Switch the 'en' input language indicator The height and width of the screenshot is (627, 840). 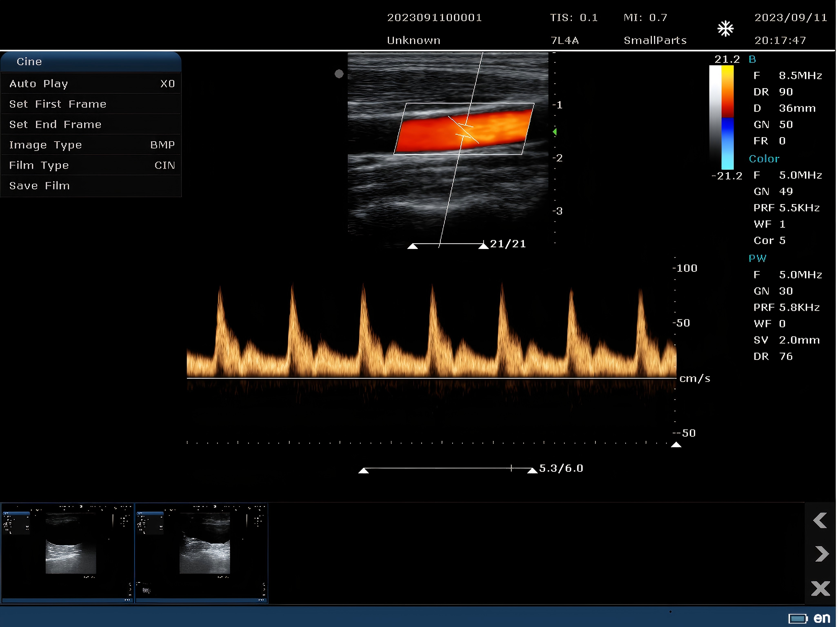[822, 618]
